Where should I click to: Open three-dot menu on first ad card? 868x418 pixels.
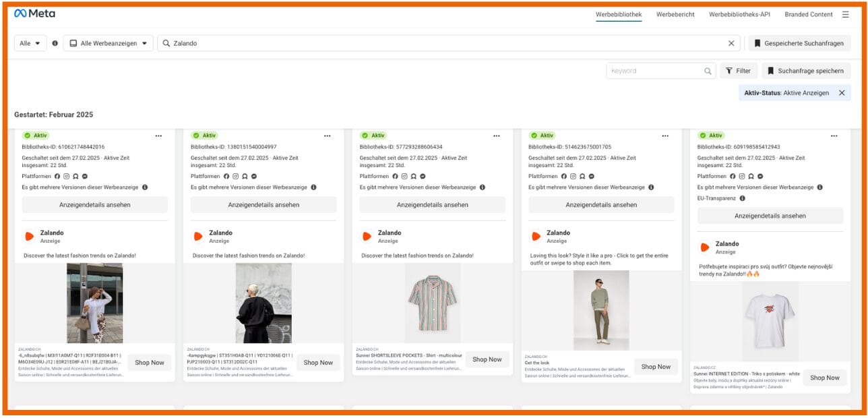[x=158, y=136]
